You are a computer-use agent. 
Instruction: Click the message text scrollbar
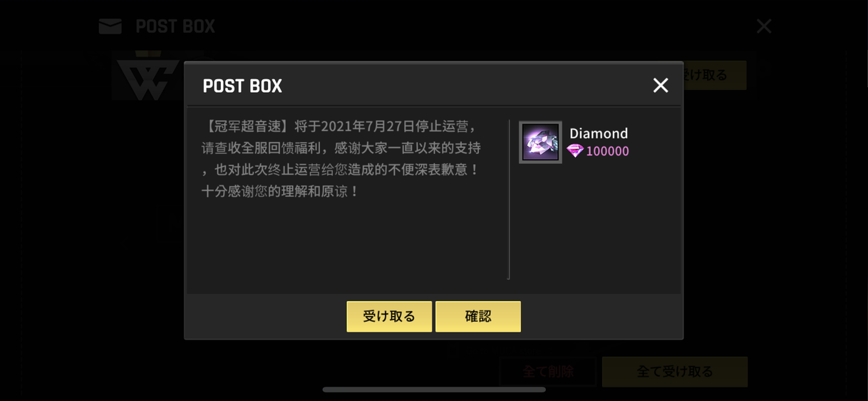pos(509,199)
